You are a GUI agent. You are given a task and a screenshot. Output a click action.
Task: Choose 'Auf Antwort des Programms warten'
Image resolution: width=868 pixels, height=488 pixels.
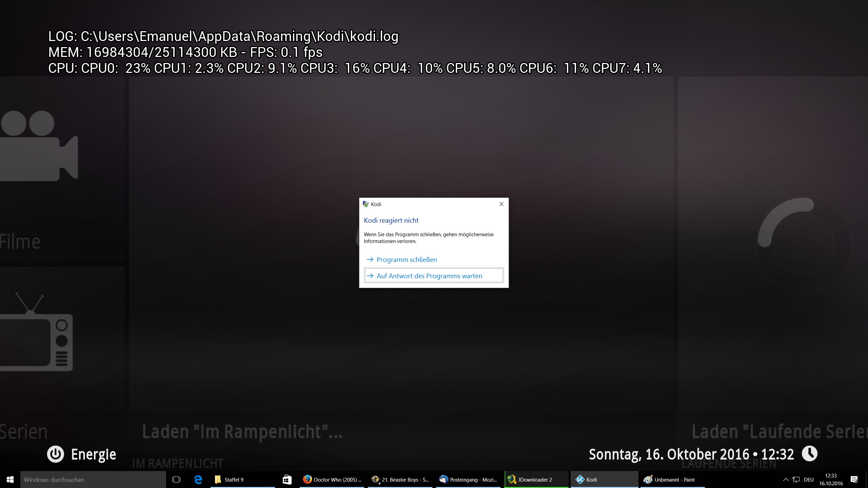pos(434,276)
